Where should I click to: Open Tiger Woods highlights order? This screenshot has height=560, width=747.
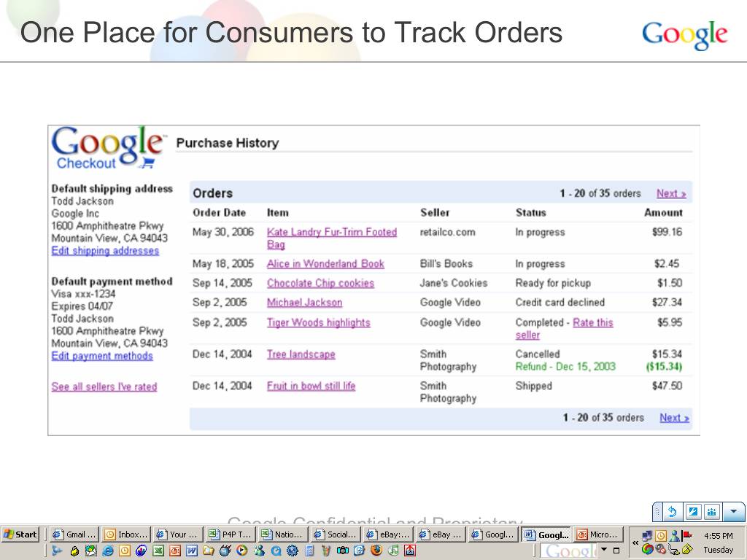[x=318, y=322]
